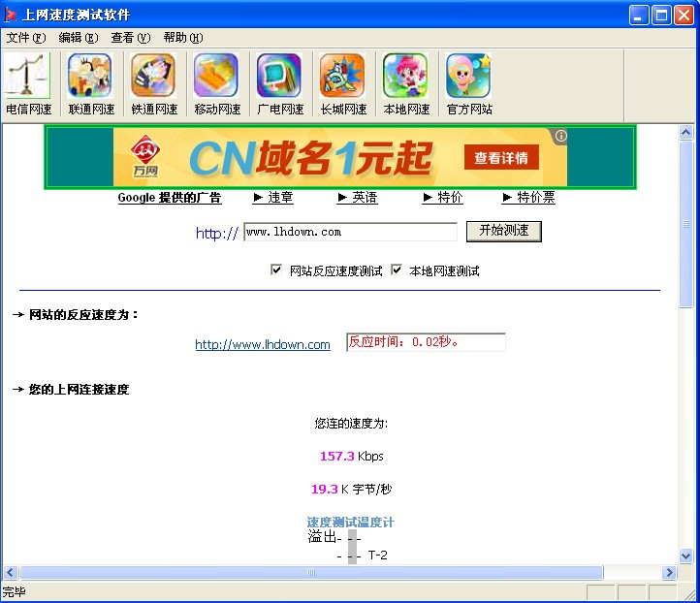Open the 特价 ad link
Viewport: 700px width, 603px height.
[x=442, y=198]
